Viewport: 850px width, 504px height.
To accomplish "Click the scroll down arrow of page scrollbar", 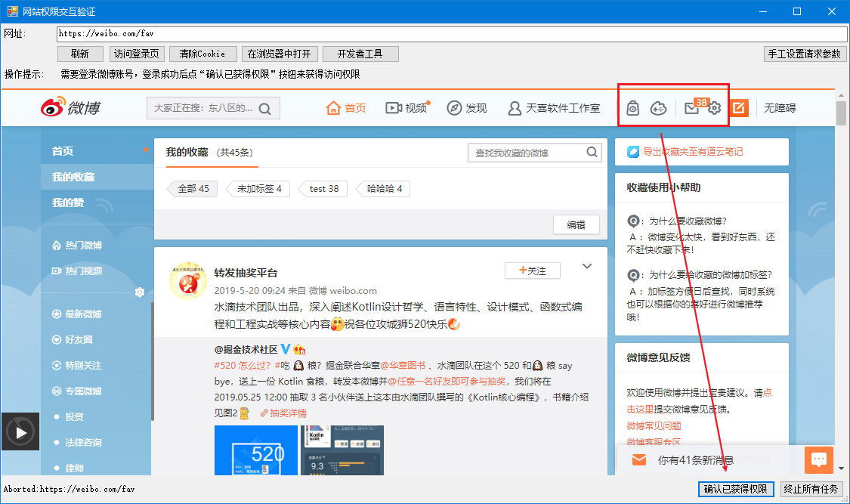I will coord(841,468).
